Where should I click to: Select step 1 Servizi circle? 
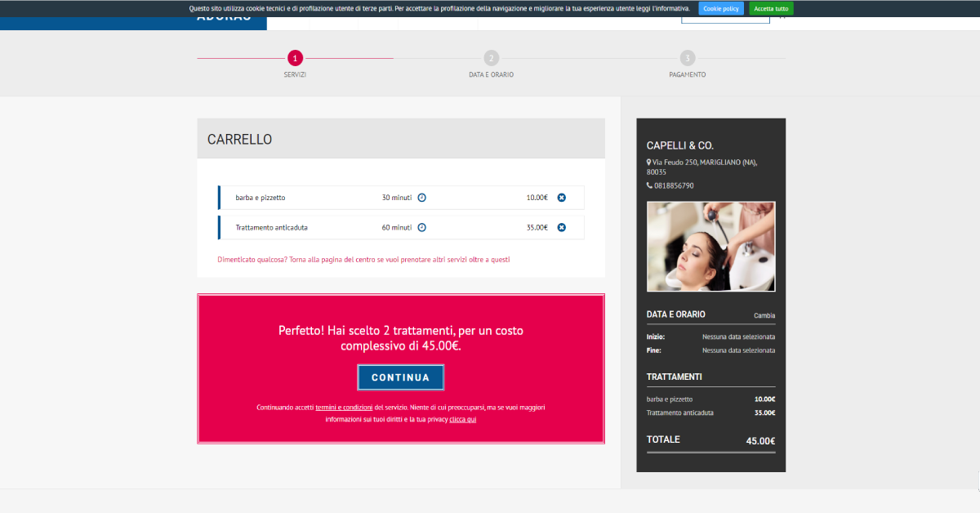pos(295,58)
